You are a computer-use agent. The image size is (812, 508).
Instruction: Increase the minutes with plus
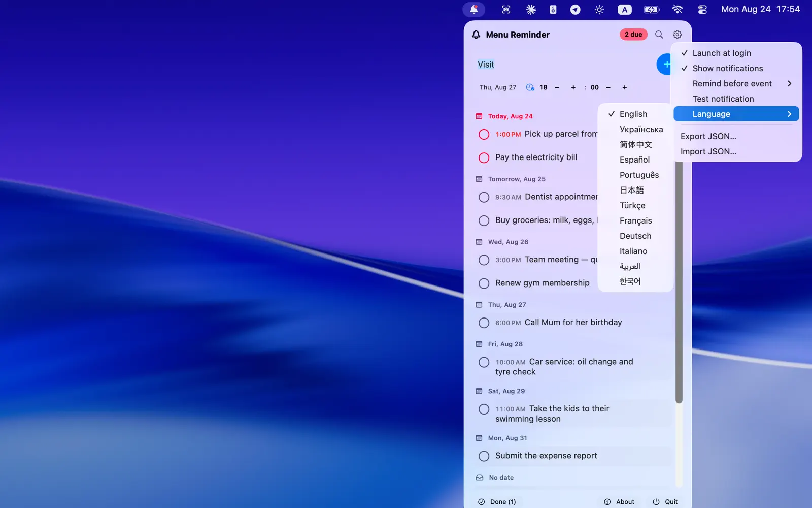625,87
